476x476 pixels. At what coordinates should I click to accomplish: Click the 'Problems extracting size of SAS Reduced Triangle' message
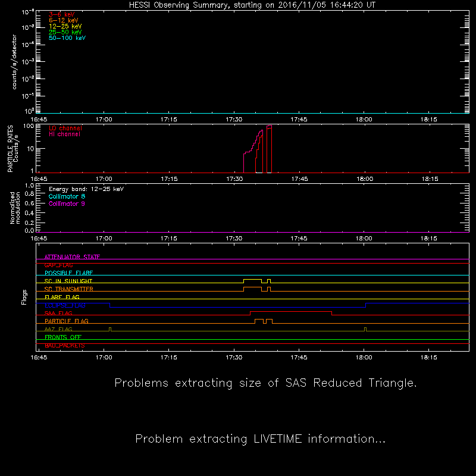tap(265, 383)
